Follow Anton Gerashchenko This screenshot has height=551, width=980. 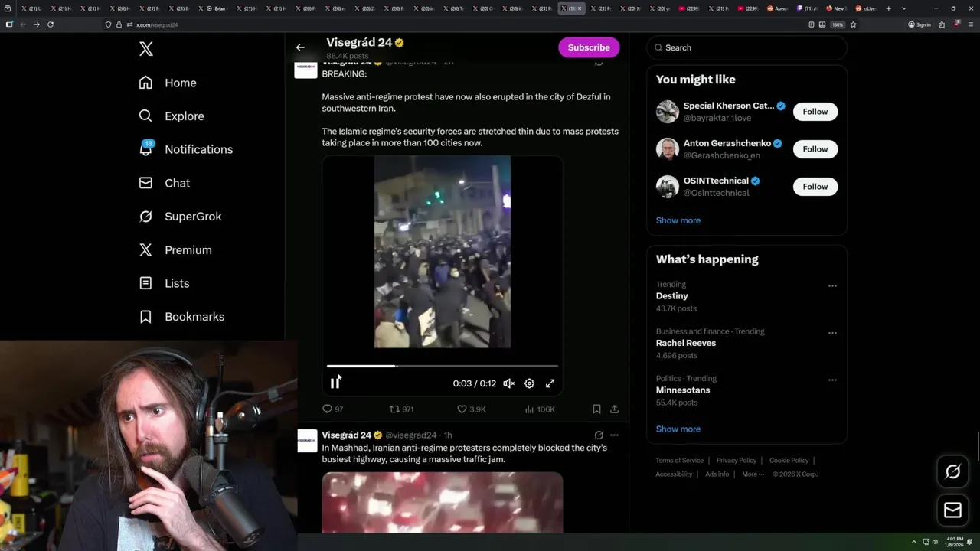815,149
